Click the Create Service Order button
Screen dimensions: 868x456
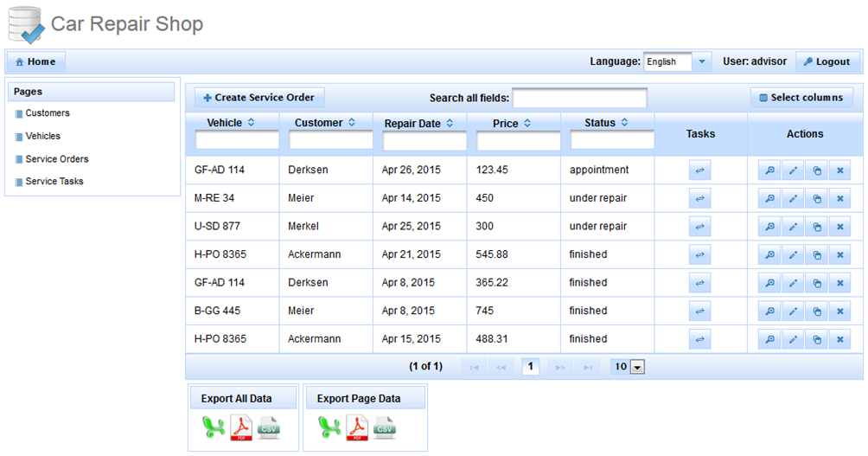click(x=259, y=98)
